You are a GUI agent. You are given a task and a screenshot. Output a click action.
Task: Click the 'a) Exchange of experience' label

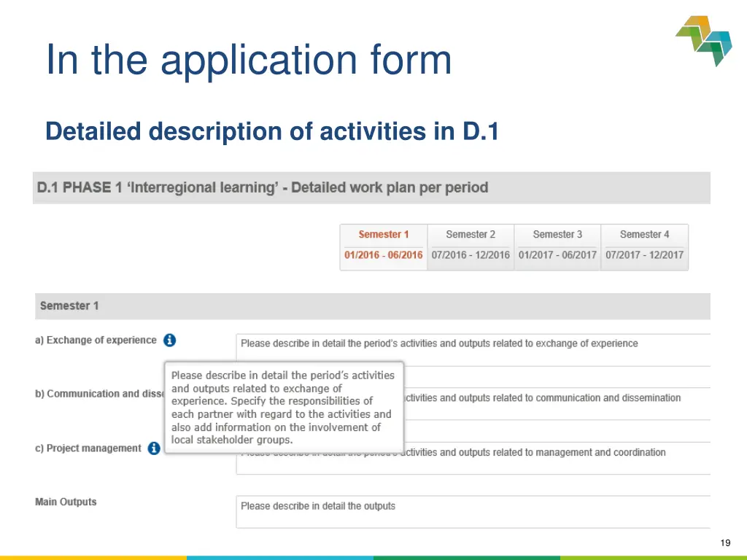point(96,340)
